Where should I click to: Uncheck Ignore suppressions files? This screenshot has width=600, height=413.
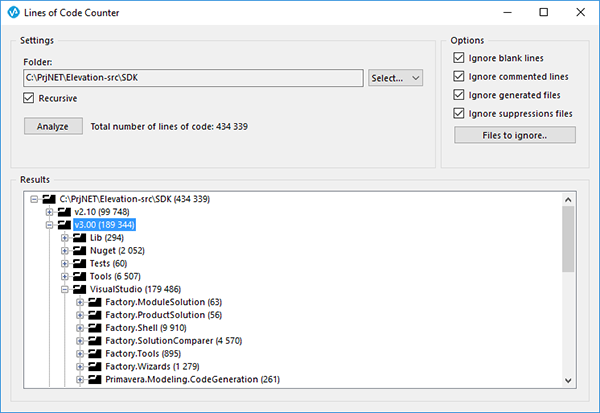pos(458,113)
